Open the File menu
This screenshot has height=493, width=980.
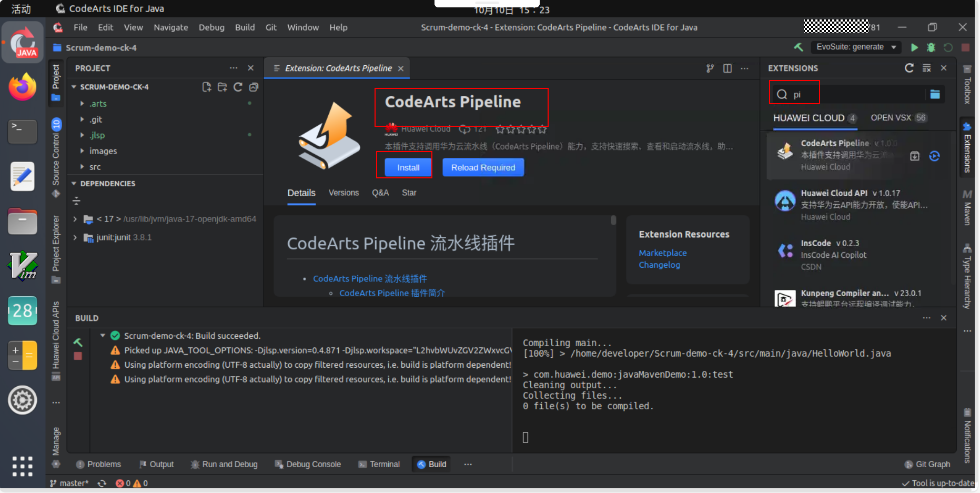[80, 27]
